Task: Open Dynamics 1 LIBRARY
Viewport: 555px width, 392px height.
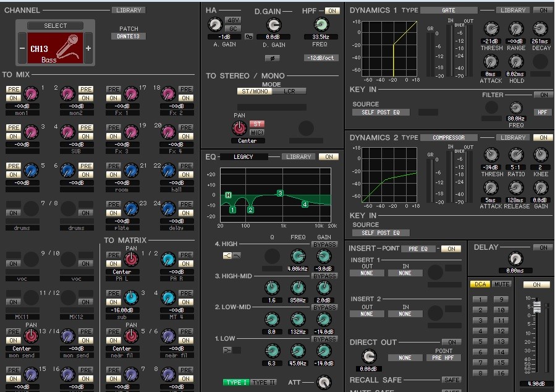Action: point(513,11)
